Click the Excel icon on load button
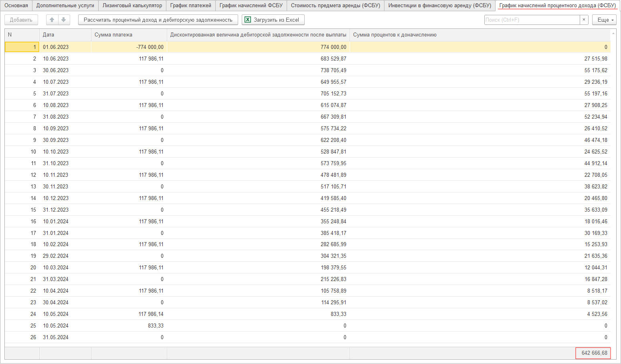The height and width of the screenshot is (364, 621). click(x=248, y=20)
